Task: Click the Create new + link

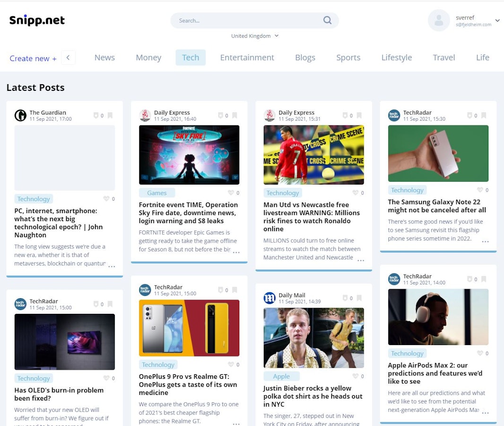Action: pos(33,58)
